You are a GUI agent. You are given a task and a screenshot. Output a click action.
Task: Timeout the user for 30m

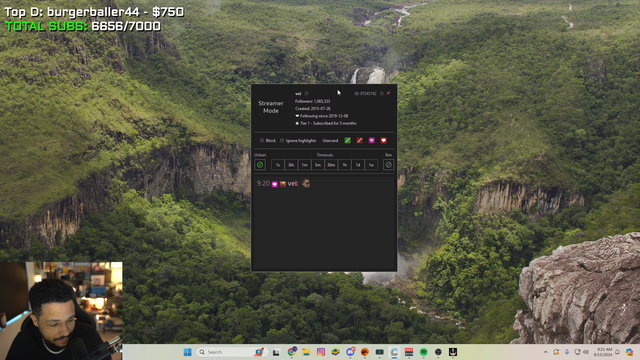click(x=331, y=165)
